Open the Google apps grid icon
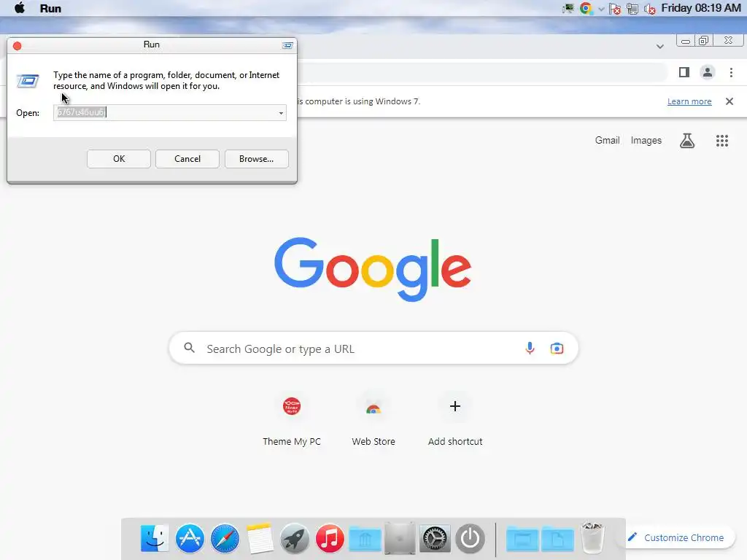This screenshot has width=747, height=560. pyautogui.click(x=721, y=141)
